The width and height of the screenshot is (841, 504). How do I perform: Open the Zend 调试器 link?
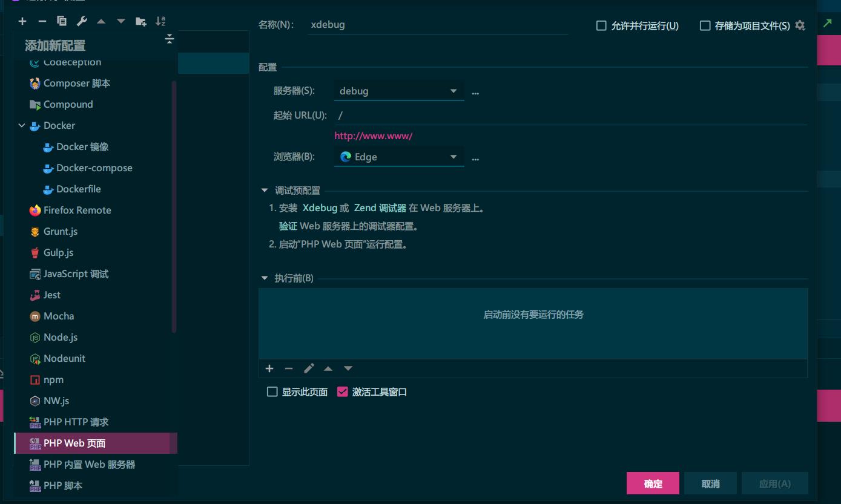(380, 208)
